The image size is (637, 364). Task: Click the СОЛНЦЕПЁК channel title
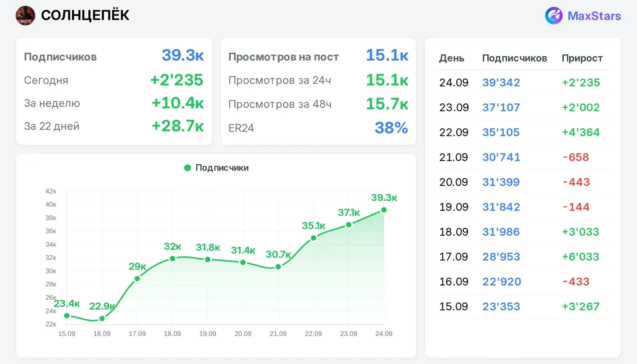[85, 15]
